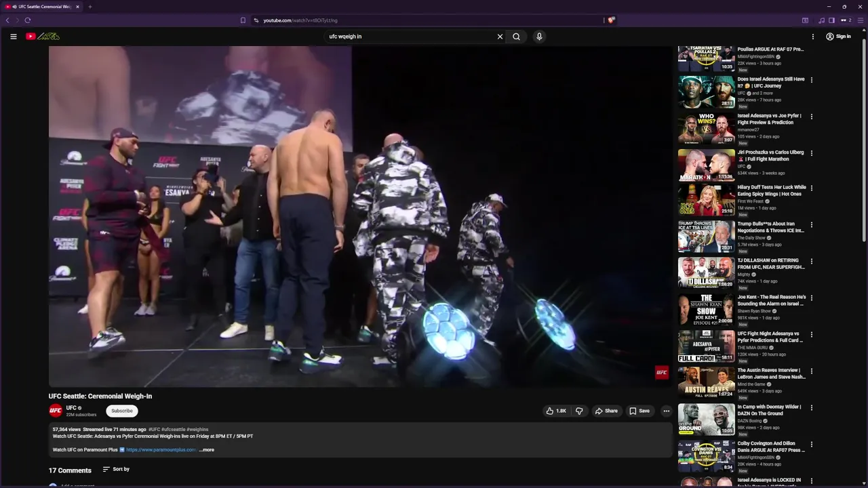This screenshot has width=868, height=488.
Task: Open options menu for TJ Dillashaw video
Action: (812, 262)
